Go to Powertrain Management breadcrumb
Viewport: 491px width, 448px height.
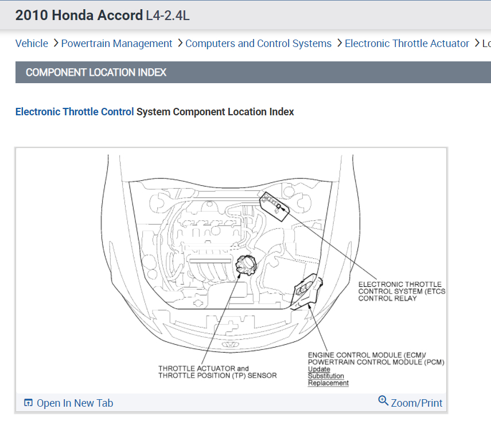coord(116,44)
